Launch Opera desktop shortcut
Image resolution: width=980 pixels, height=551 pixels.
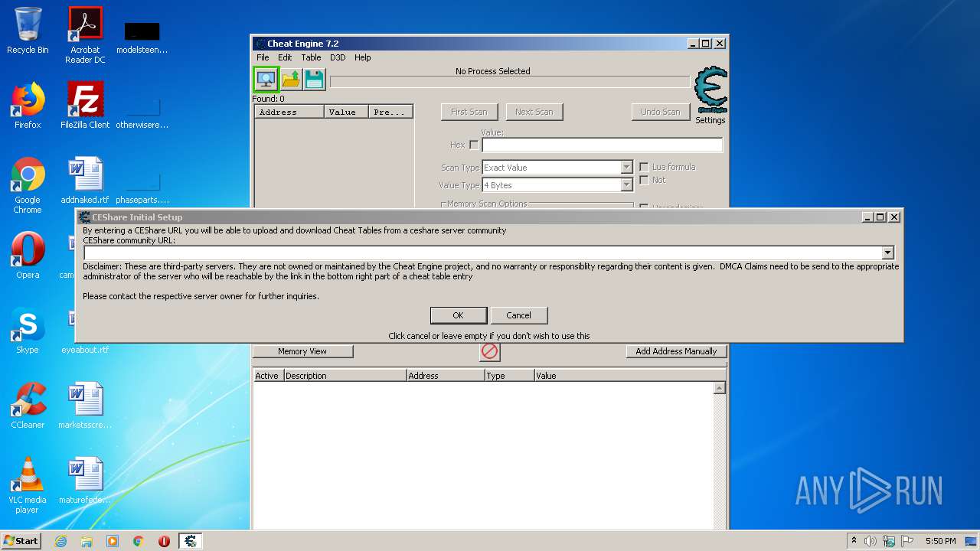28,256
